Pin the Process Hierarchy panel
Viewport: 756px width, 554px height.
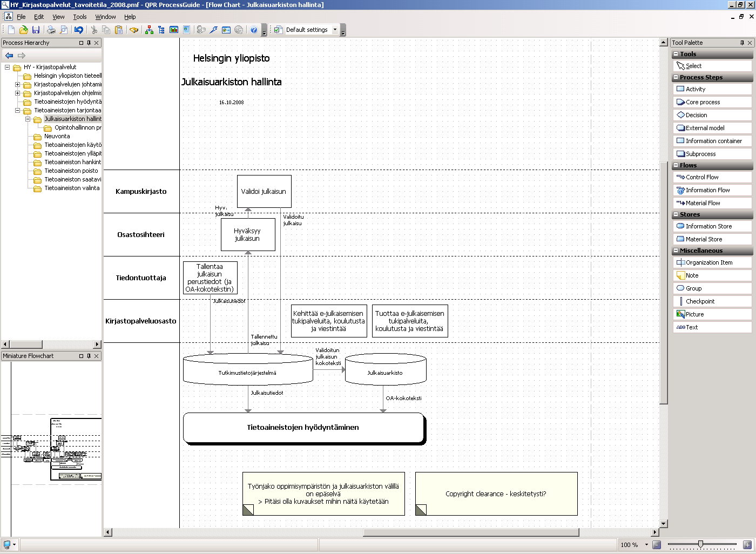tap(89, 43)
